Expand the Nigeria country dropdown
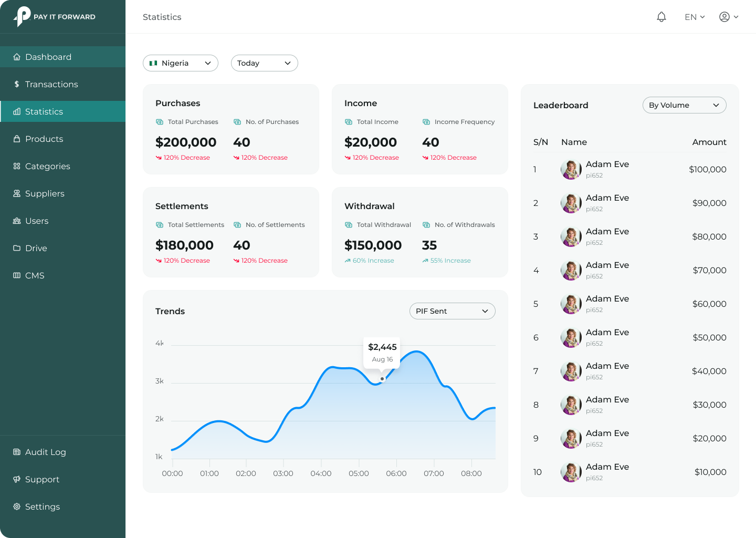The height and width of the screenshot is (538, 756). pyautogui.click(x=181, y=63)
